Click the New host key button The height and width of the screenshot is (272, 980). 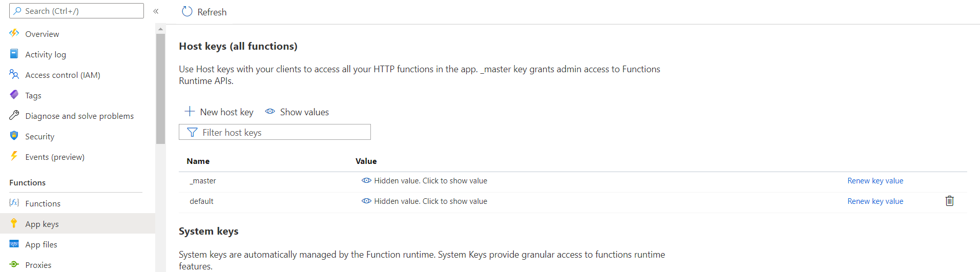(219, 112)
